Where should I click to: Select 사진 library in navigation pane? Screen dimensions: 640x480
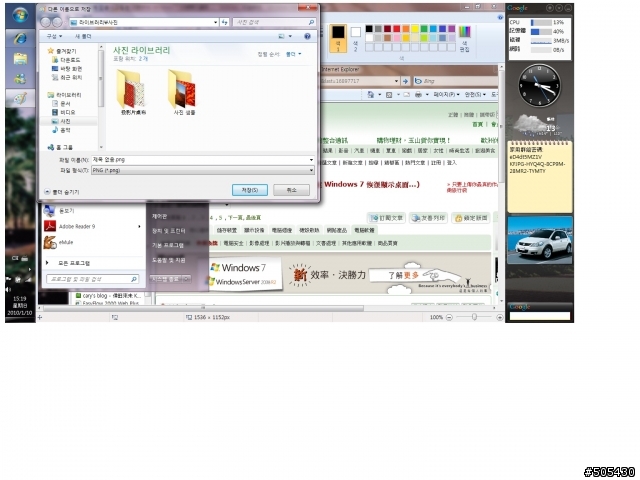pos(61,121)
